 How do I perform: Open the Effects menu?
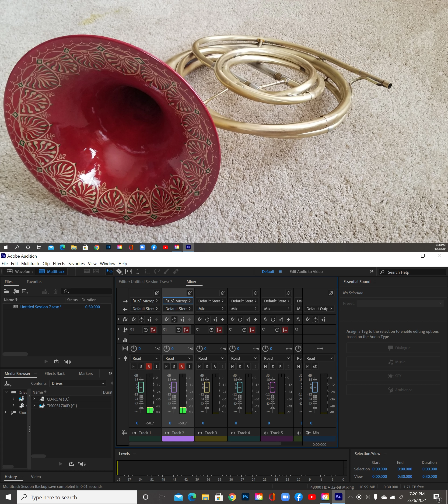[x=59, y=264]
